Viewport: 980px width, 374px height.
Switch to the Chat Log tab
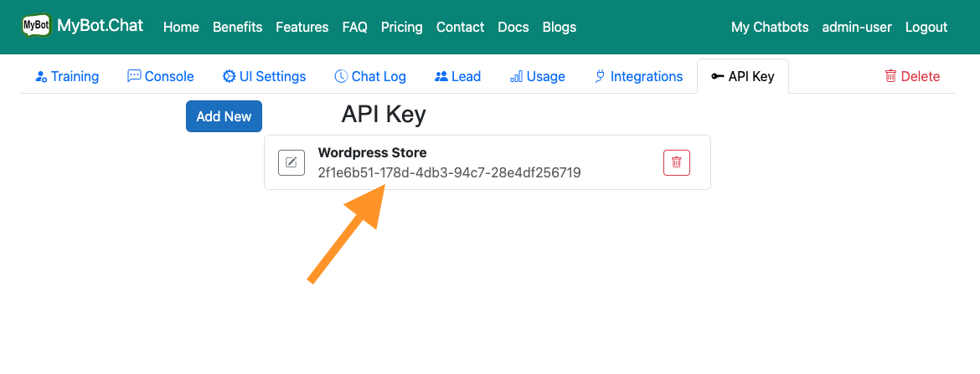[x=370, y=76]
